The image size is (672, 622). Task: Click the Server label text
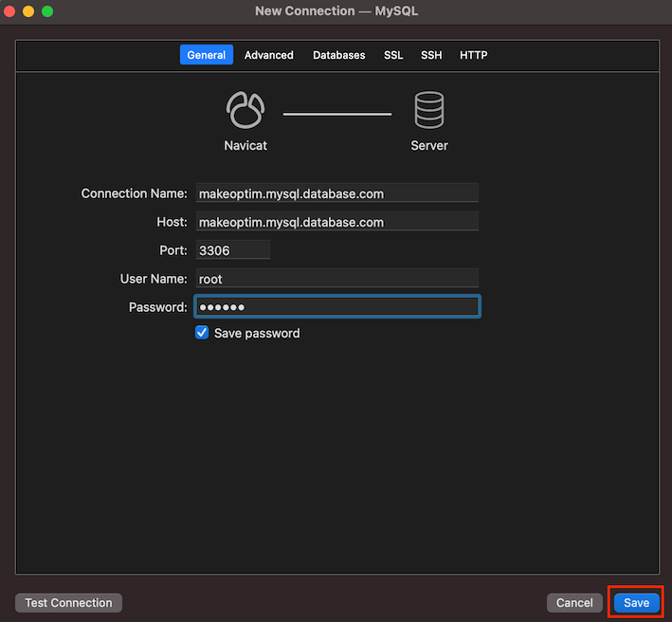point(429,146)
